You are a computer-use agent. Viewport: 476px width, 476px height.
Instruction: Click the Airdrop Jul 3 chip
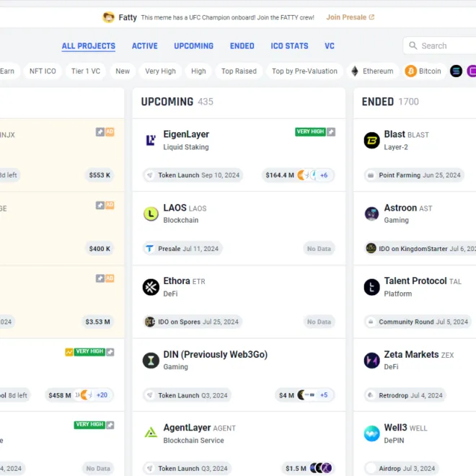pos(401,468)
